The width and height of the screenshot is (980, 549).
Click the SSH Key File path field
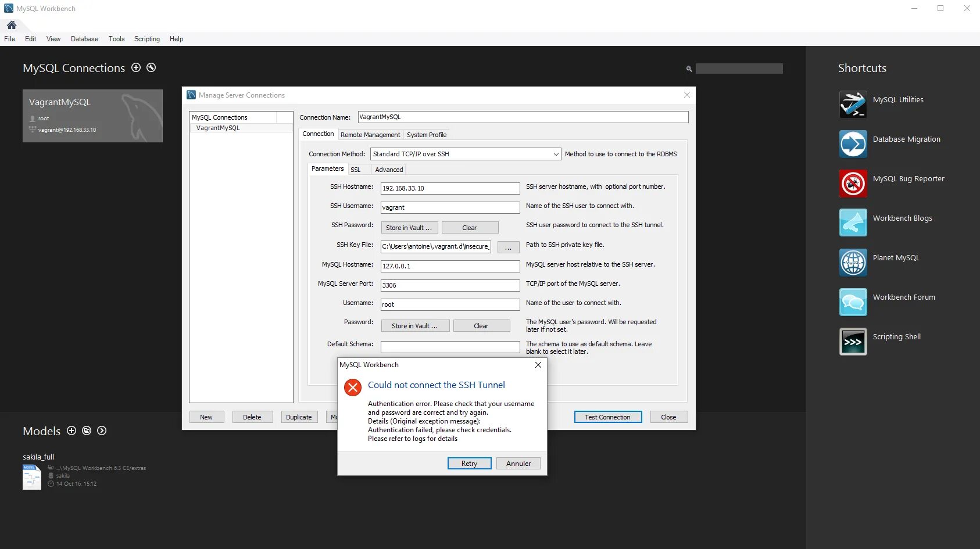(436, 246)
